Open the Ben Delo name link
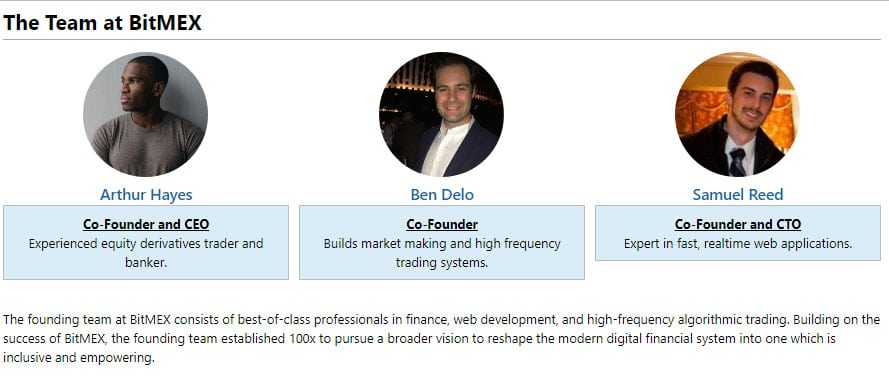Screen dimensions: 889x376 pos(442,195)
